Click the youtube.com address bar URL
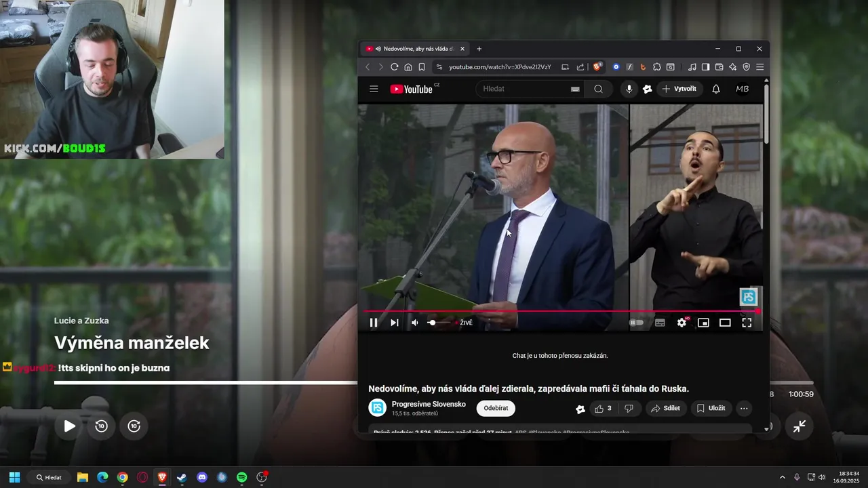The width and height of the screenshot is (868, 488). (500, 67)
